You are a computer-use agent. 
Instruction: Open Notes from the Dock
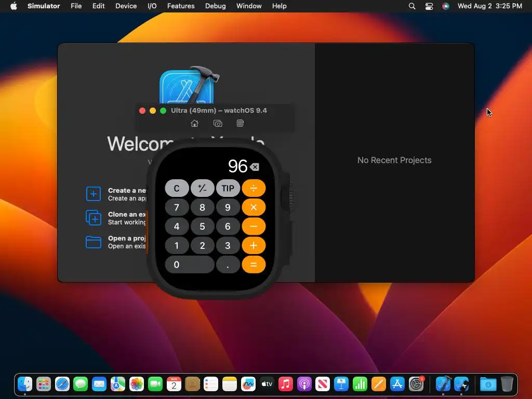[x=230, y=384]
